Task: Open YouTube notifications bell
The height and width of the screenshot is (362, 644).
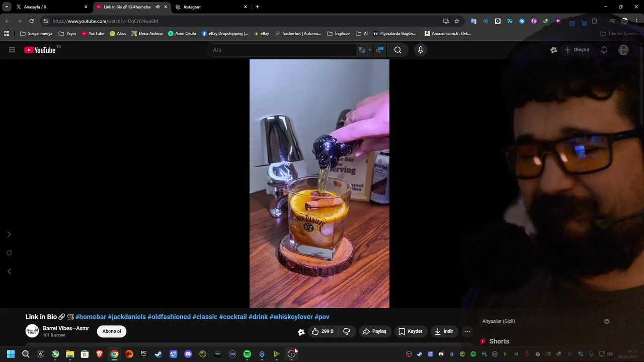Action: [604, 50]
